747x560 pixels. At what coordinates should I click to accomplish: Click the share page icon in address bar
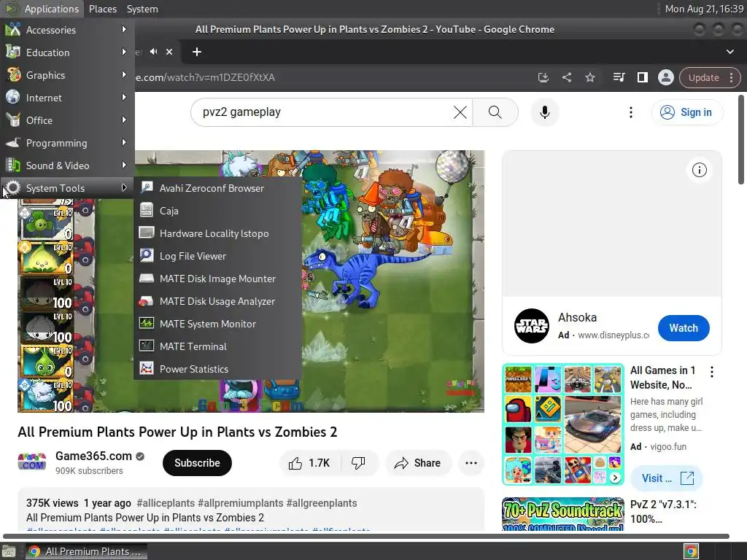click(x=566, y=77)
